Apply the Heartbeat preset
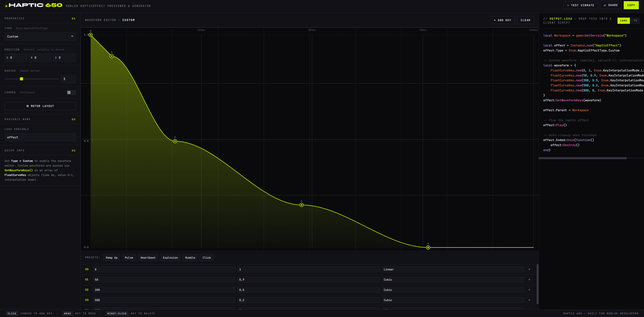The image size is (644, 317). tap(148, 258)
